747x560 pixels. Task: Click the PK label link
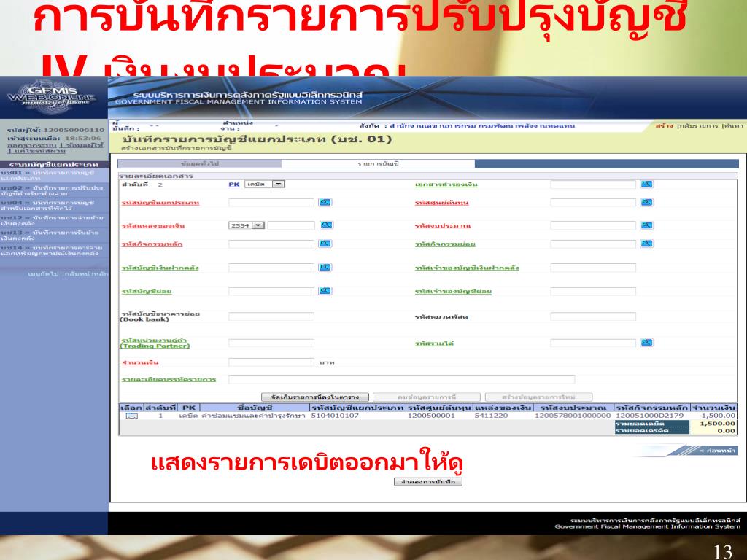coord(234,184)
